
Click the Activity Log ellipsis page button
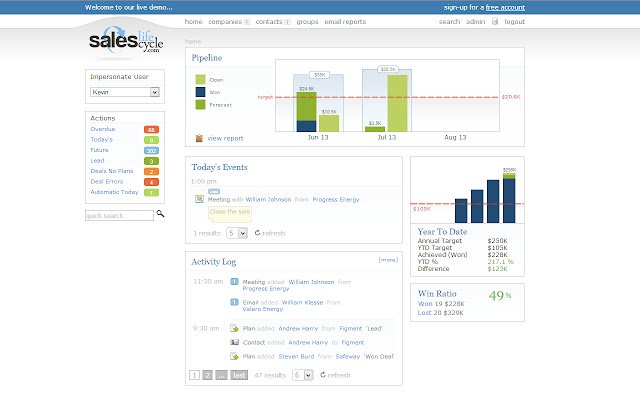point(221,375)
